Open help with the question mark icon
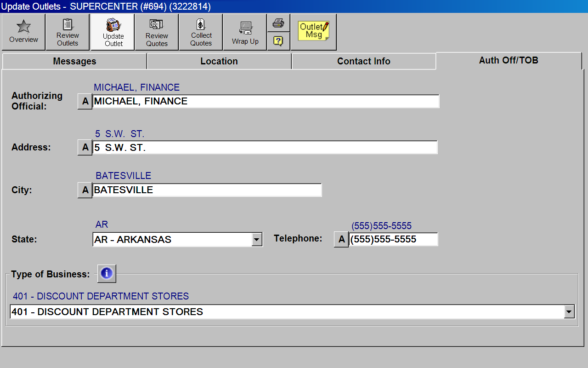This screenshot has height=368, width=588. click(x=278, y=41)
